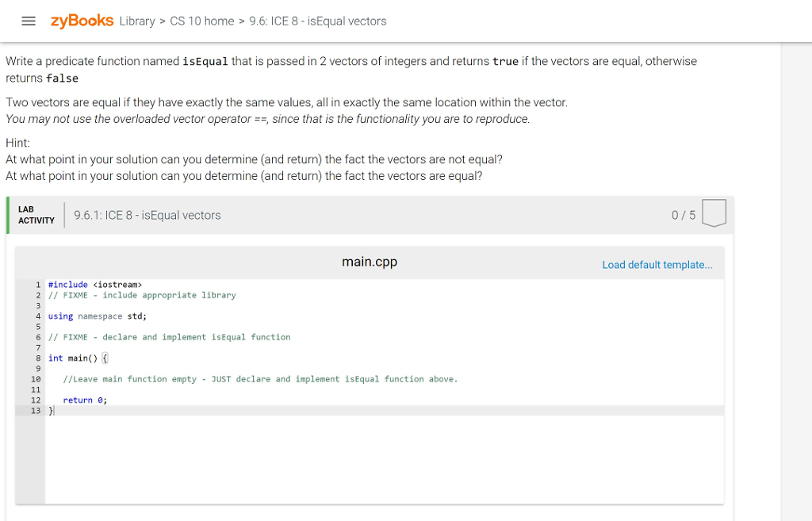The width and height of the screenshot is (812, 521).
Task: Click line number 6 in the gutter
Action: click(37, 336)
